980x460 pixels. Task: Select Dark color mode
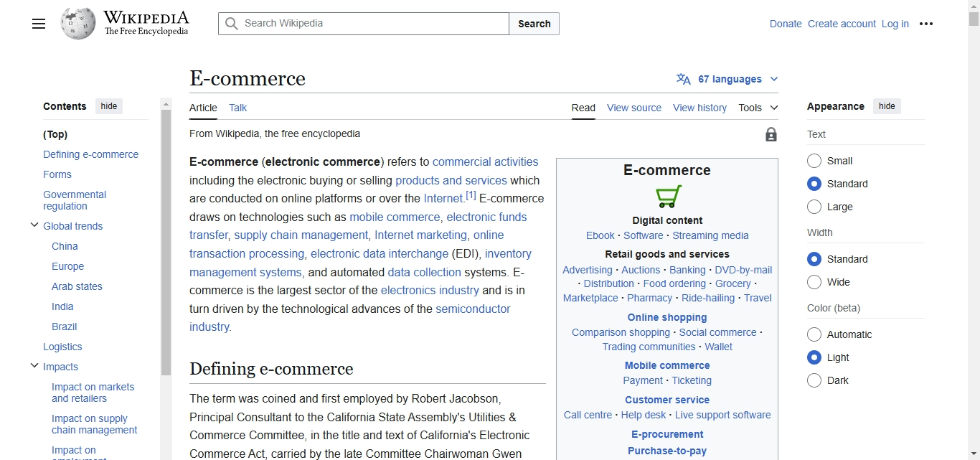click(814, 380)
